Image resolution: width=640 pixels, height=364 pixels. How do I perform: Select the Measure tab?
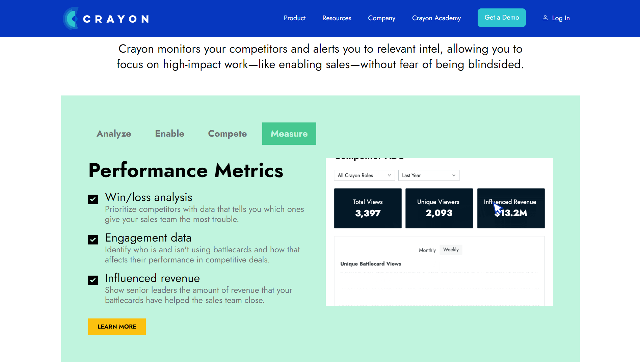[x=289, y=134]
